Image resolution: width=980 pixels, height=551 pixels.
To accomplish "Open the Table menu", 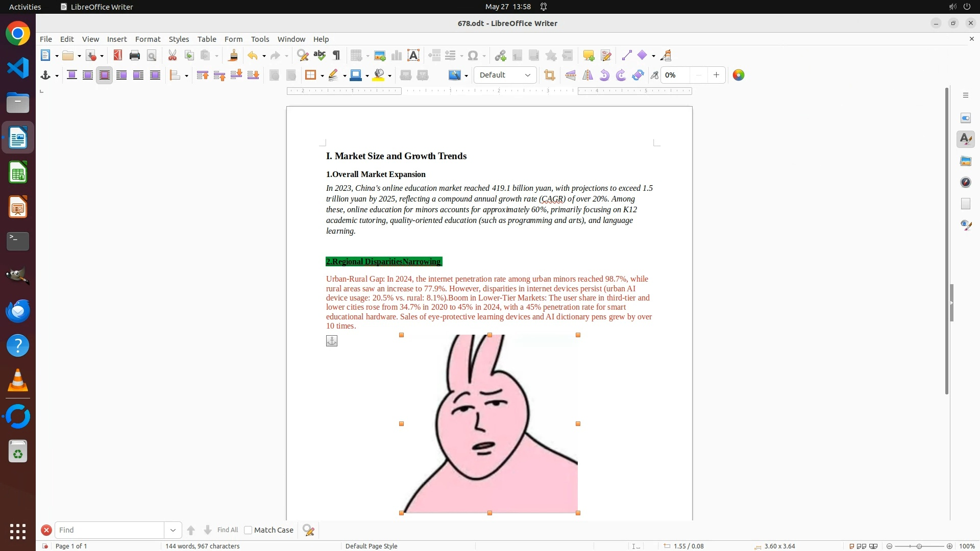I will point(206,39).
